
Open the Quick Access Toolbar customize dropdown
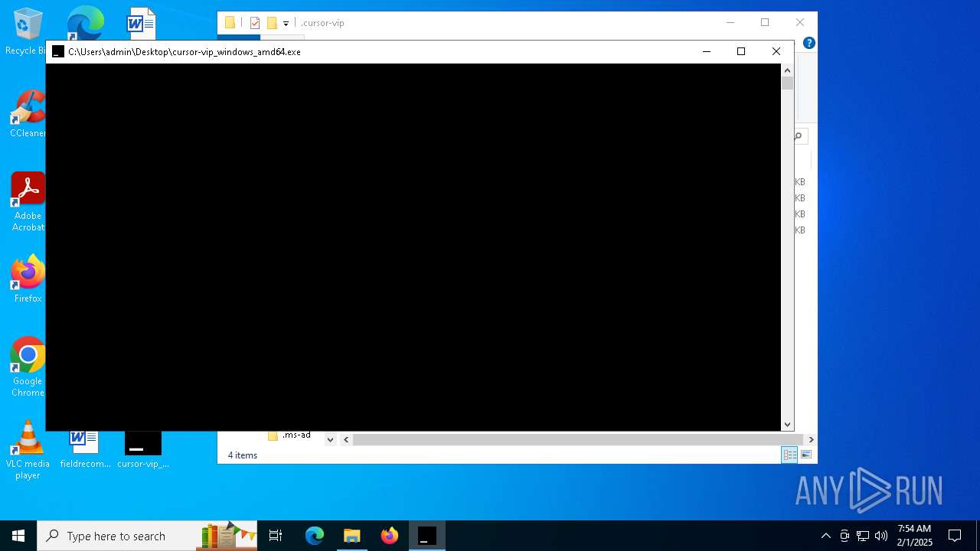coord(286,24)
